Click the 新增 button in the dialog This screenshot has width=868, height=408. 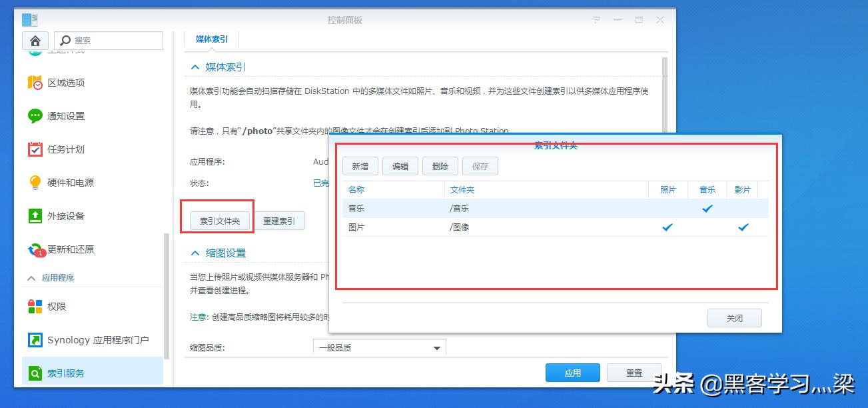pos(360,165)
